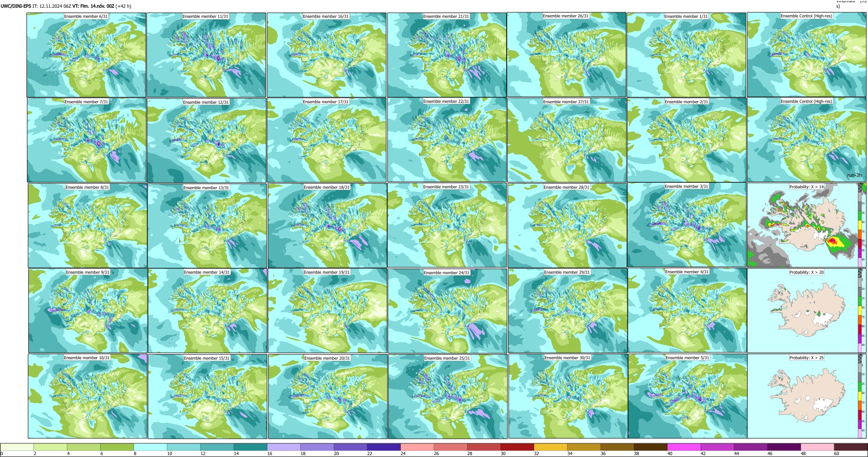Pick the brown swatch between 36 and 38
868x457 pixels.
click(617, 447)
